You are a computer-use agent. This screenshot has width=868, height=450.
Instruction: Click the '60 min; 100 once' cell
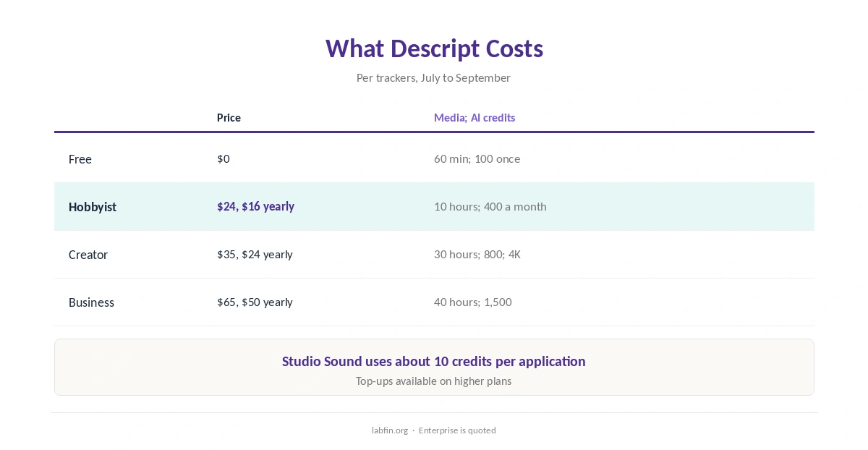point(477,158)
